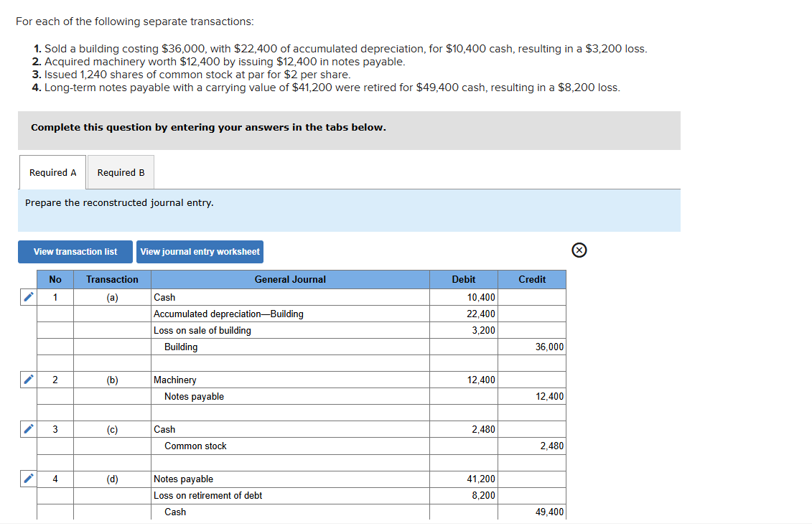Click the General Journal column header
The width and height of the screenshot is (812, 526).
point(289,279)
